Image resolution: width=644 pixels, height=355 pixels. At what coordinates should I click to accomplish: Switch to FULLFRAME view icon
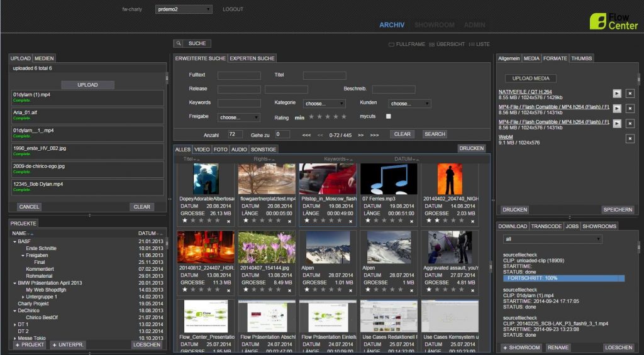[392, 45]
